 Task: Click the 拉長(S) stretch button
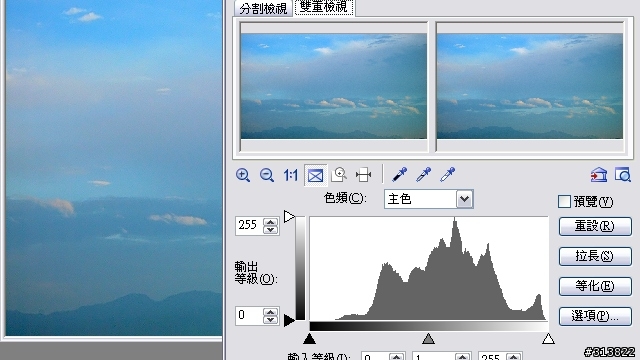(x=595, y=256)
